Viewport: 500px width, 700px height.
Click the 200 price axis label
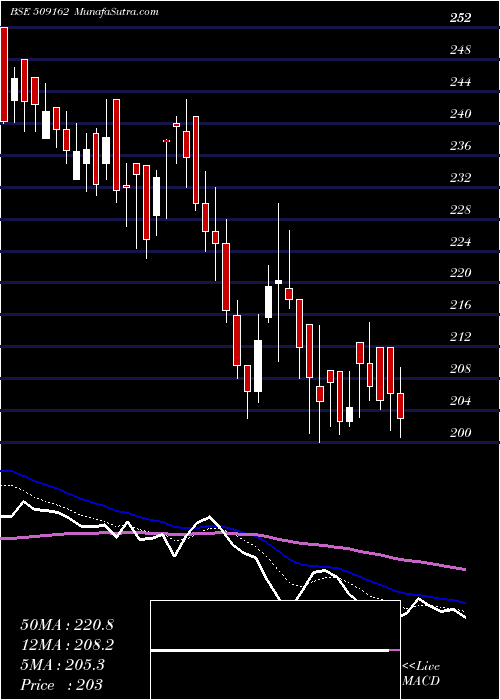(460, 433)
